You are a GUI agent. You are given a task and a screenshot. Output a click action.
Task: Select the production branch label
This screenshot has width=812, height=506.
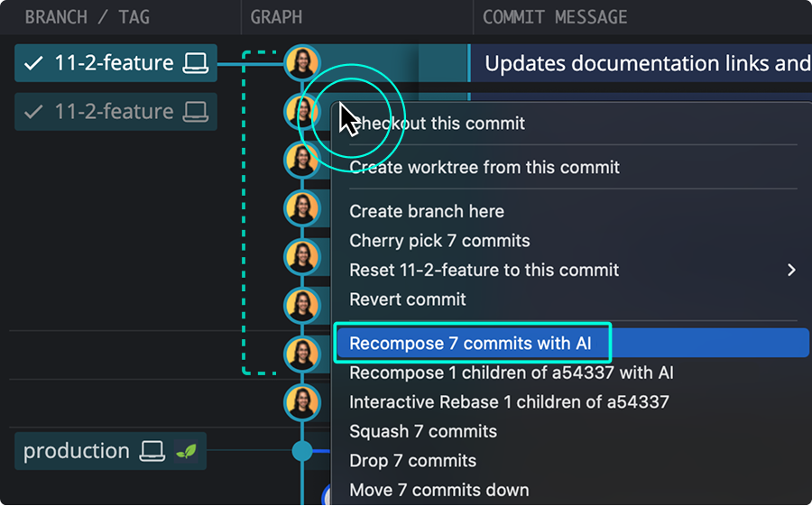[x=110, y=451]
